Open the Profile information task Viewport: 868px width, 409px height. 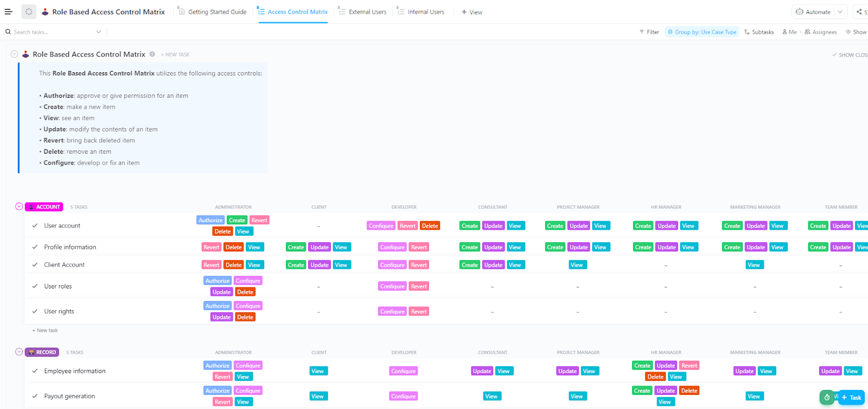tap(70, 247)
